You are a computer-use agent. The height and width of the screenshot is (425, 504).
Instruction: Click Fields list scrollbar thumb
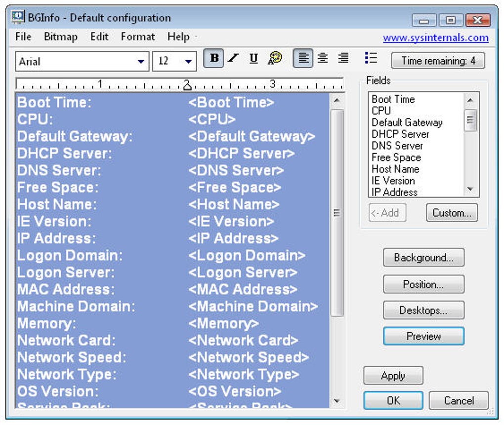pos(470,120)
